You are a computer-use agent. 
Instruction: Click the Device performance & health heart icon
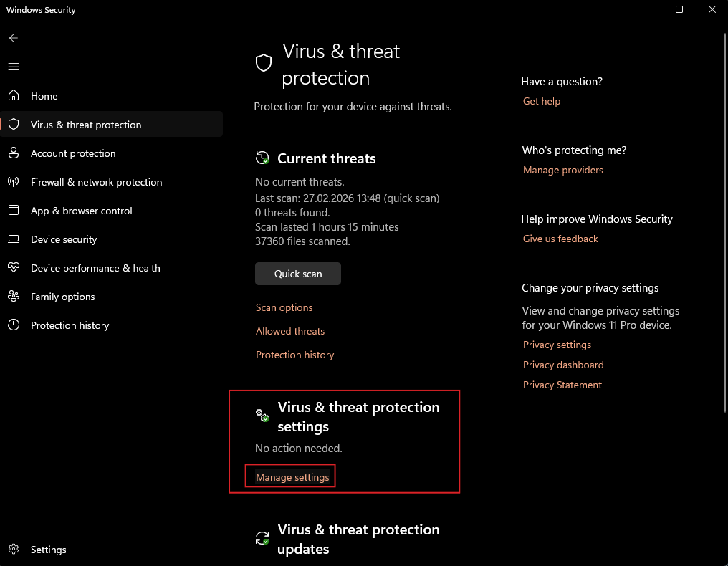14,268
